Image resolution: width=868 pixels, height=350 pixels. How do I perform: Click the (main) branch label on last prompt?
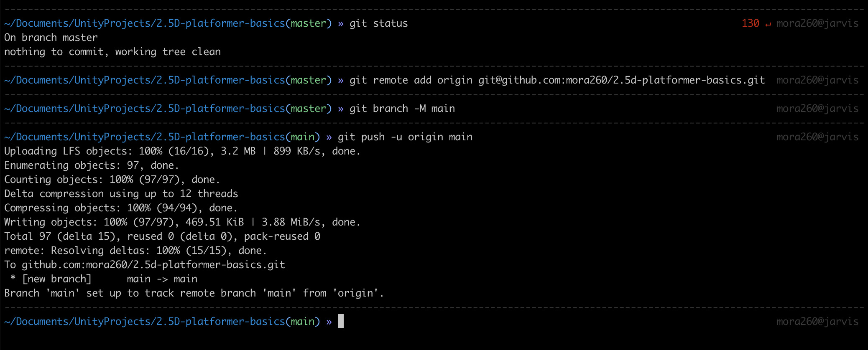[x=303, y=322]
